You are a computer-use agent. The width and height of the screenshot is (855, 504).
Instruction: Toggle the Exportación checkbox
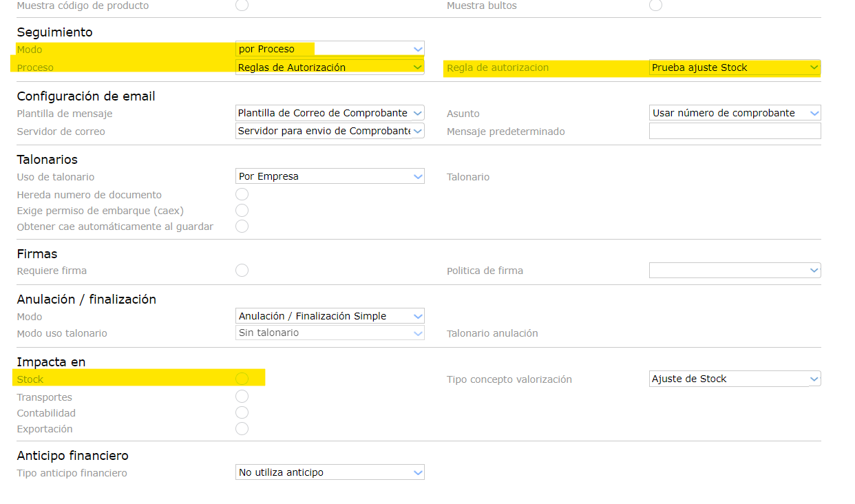click(x=242, y=428)
